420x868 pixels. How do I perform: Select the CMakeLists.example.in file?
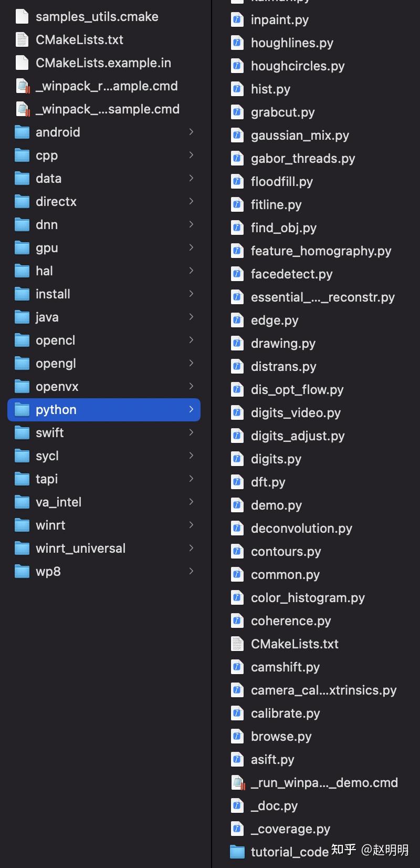coord(103,63)
